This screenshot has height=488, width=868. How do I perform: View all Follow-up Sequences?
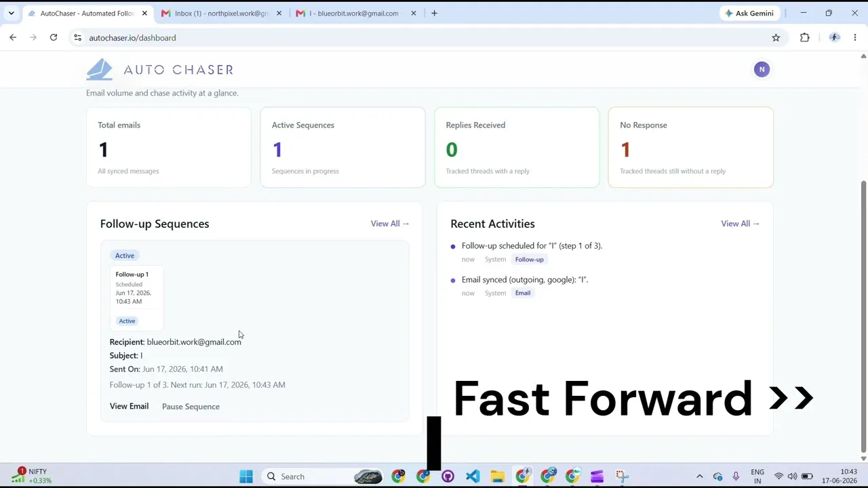point(390,224)
